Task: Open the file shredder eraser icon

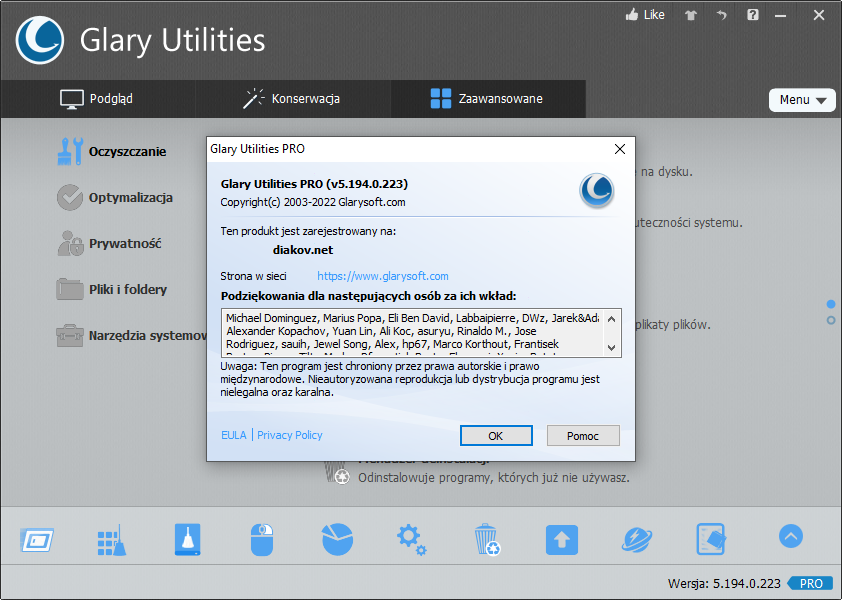Action: tap(712, 539)
